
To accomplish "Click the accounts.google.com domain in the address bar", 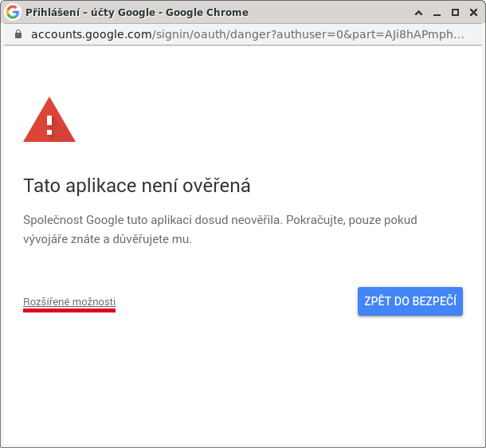I will [92, 34].
